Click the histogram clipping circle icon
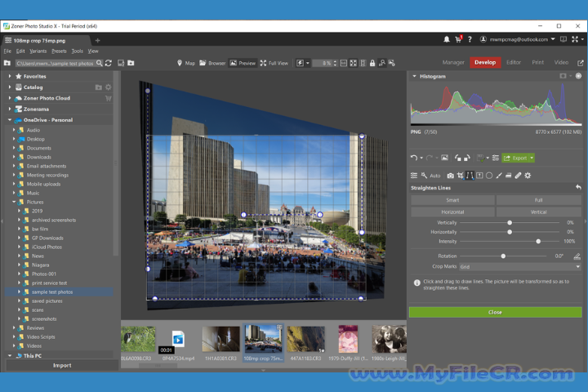The width and height of the screenshot is (588, 392). coord(579,76)
